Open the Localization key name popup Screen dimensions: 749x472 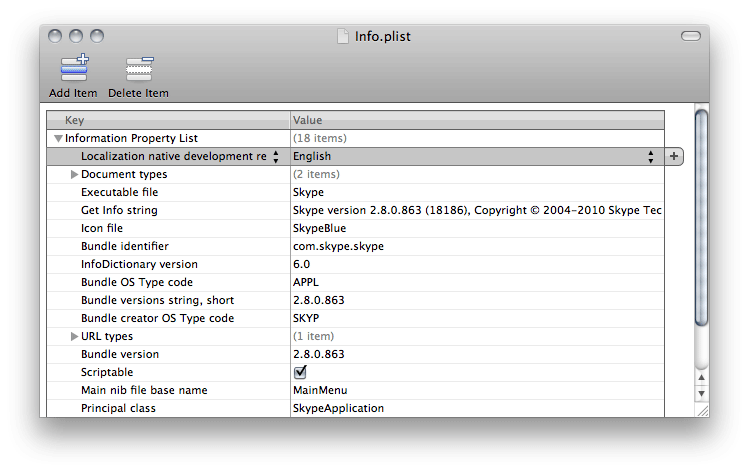pos(276,156)
